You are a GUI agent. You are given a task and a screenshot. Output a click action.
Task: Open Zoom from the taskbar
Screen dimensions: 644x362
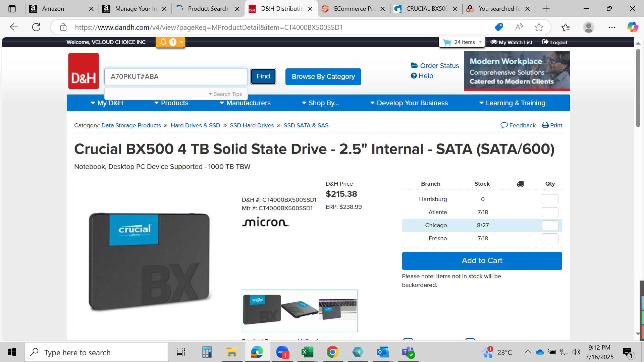282,352
